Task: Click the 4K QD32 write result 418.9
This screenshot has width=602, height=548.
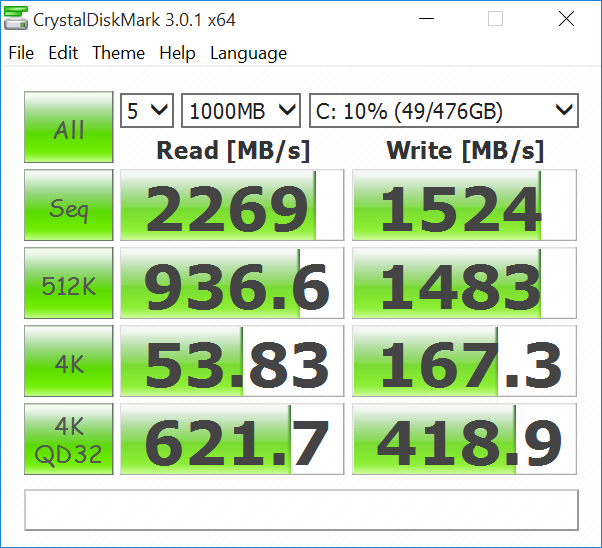Action: click(464, 439)
